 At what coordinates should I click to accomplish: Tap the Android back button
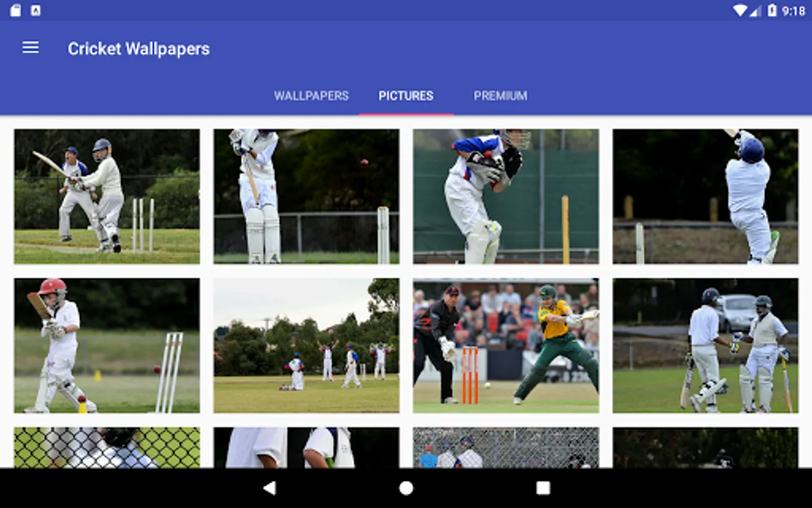pos(270,488)
